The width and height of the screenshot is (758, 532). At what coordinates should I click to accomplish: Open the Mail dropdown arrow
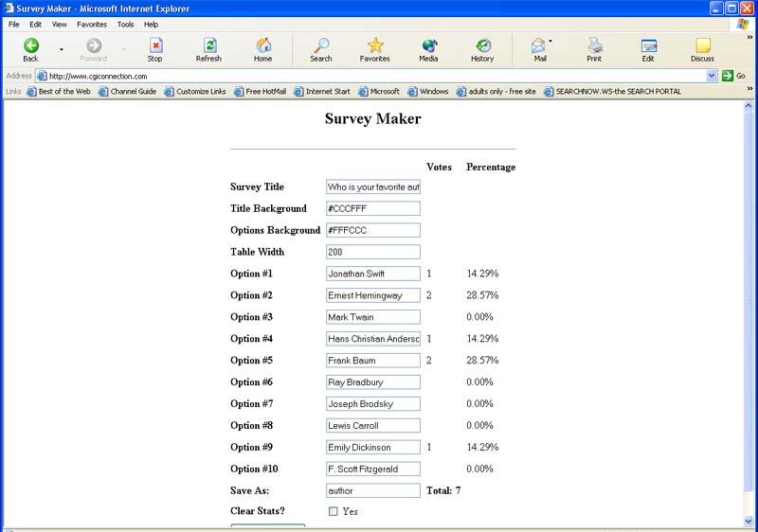(x=550, y=42)
